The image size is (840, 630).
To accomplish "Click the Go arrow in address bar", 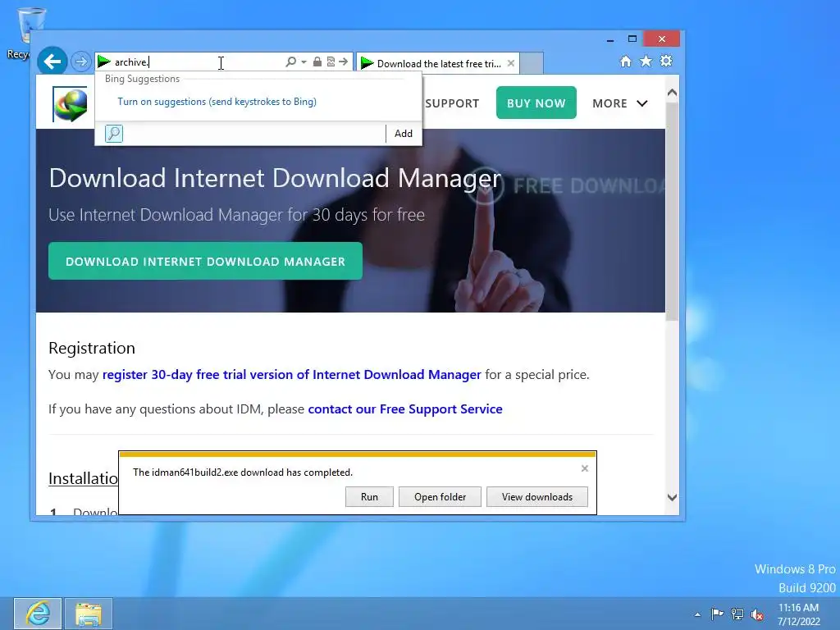I will (x=344, y=62).
